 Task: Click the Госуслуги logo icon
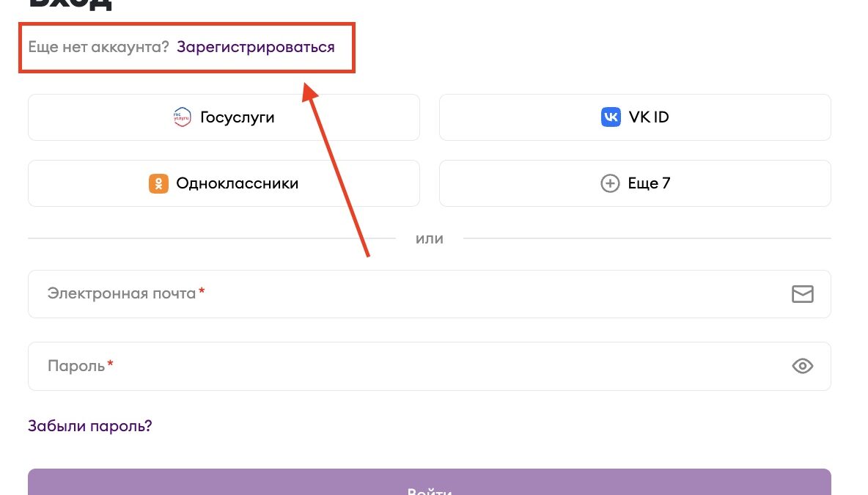coord(182,117)
